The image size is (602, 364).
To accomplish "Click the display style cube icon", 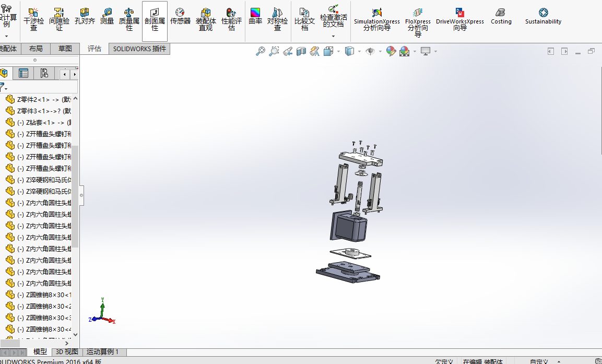I will click(349, 51).
